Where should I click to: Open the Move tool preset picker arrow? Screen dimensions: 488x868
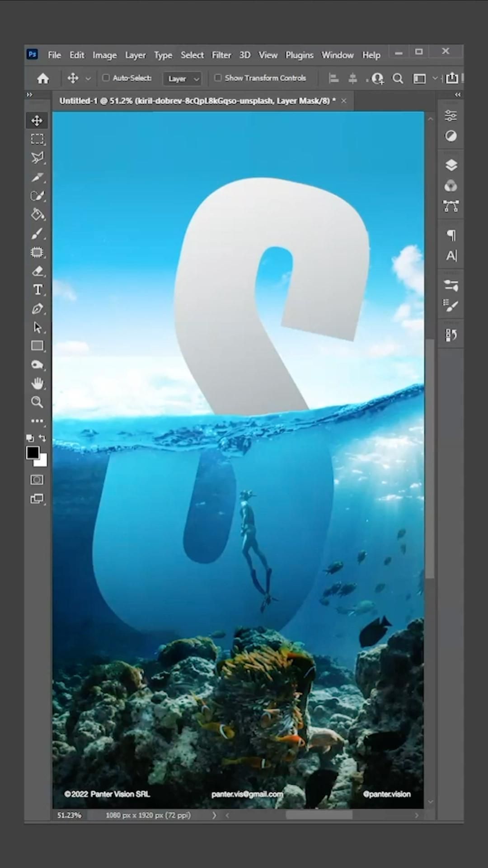(88, 79)
